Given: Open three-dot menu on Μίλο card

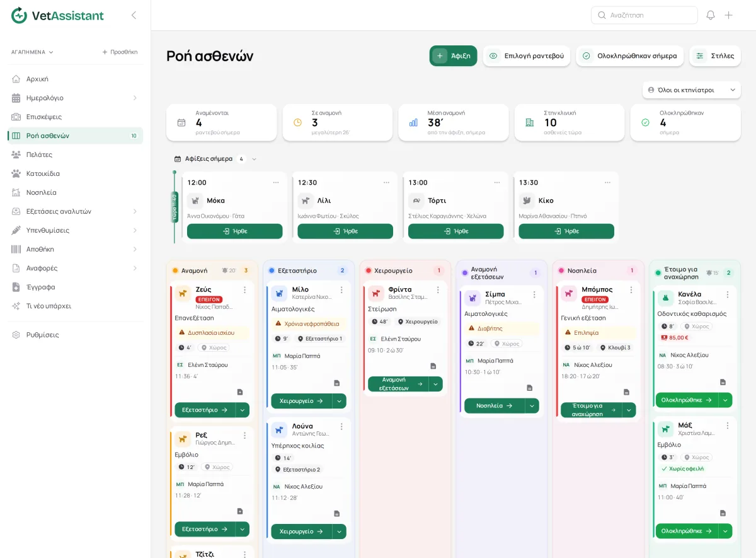Looking at the screenshot, I should tap(341, 290).
